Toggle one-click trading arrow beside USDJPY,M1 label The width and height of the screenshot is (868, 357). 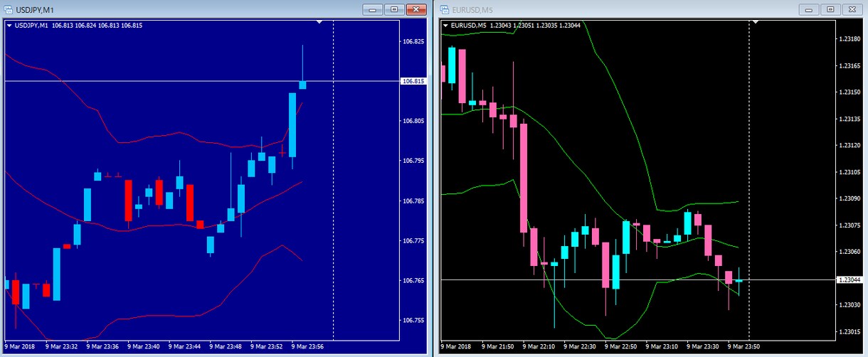coord(9,26)
